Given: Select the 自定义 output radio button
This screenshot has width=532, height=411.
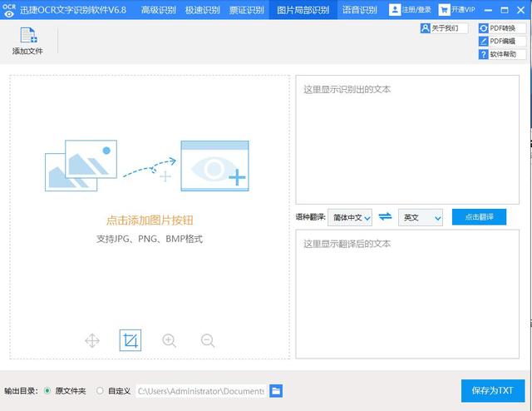Looking at the screenshot, I should [100, 391].
